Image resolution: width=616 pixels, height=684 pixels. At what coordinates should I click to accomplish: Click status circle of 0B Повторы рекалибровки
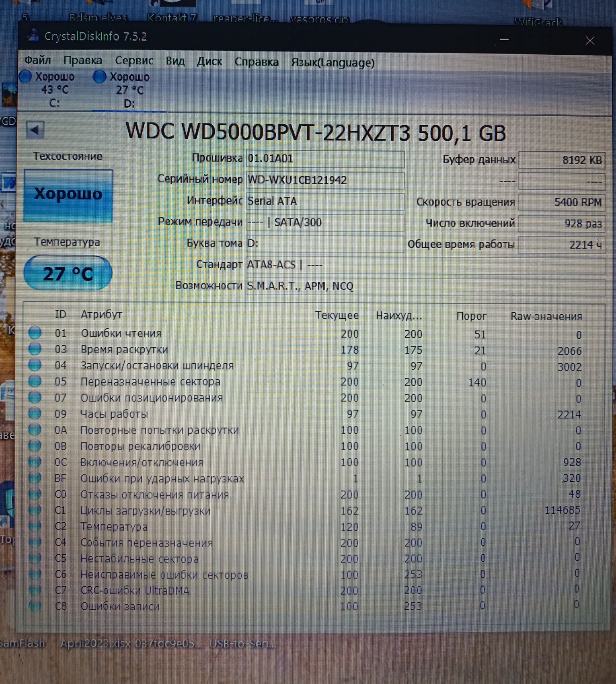click(35, 446)
